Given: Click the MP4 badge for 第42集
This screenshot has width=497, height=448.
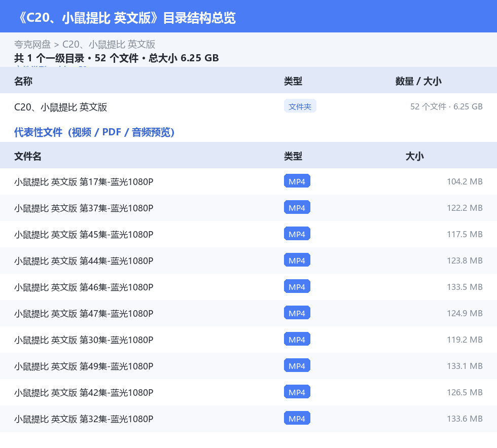Looking at the screenshot, I should [x=297, y=392].
